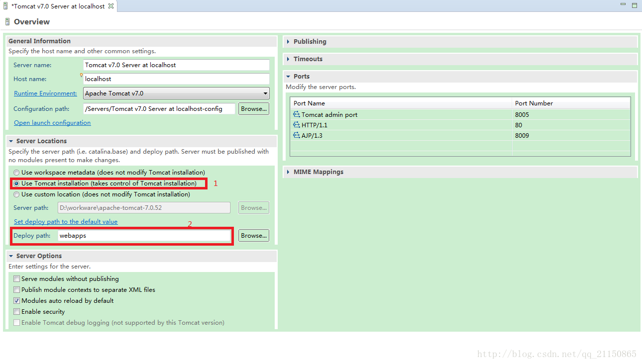Check the Enable security option
642x364 pixels.
[17, 312]
